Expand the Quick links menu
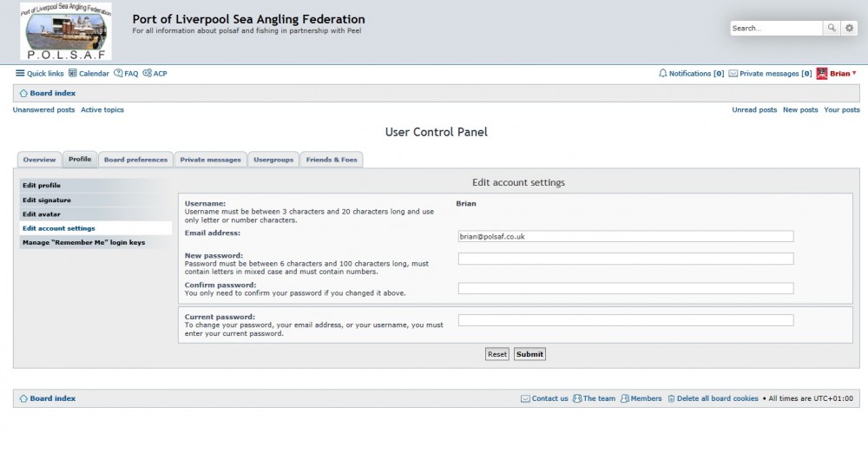The height and width of the screenshot is (453, 868). point(39,73)
